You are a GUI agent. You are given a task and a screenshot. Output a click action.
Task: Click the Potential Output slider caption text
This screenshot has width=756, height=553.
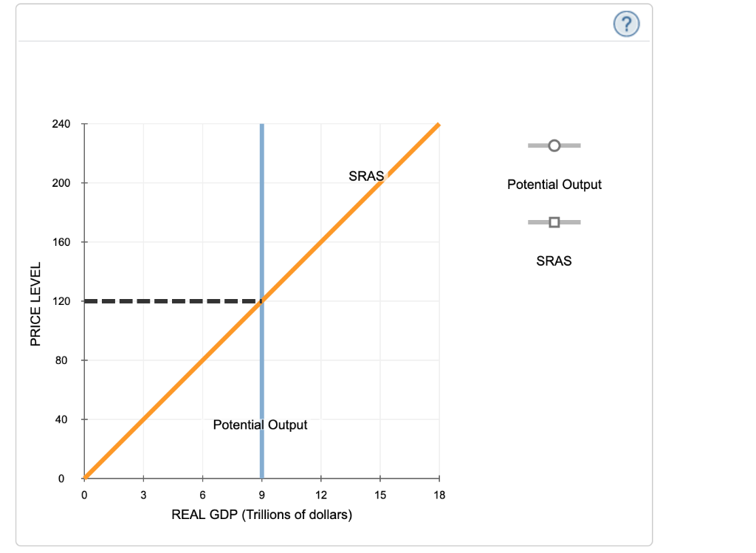coord(554,184)
